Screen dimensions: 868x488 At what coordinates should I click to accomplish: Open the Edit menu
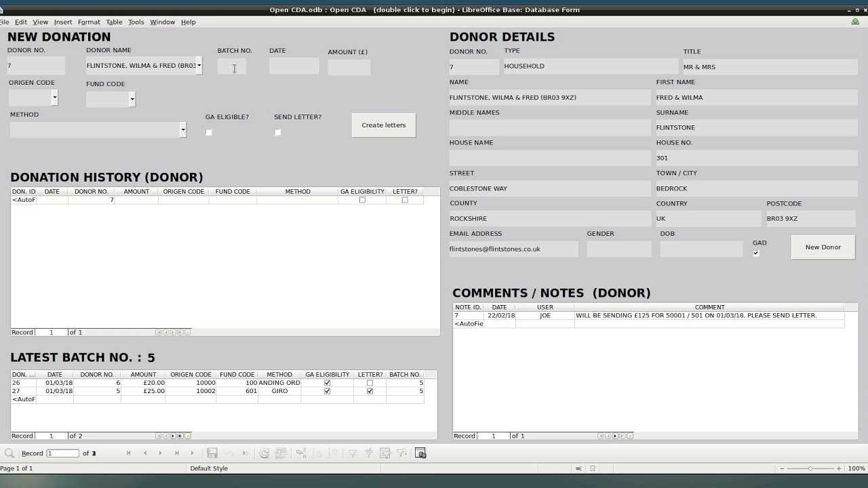tap(21, 22)
